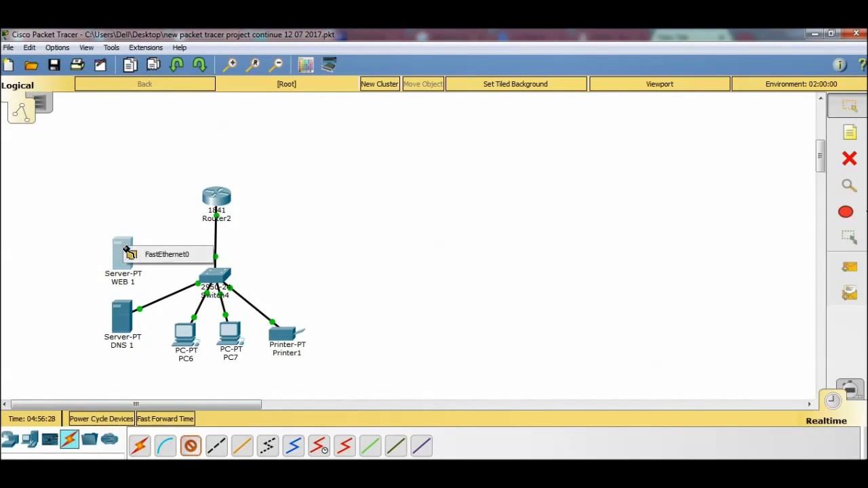868x488 pixels.
Task: Click the Router2 device
Action: tap(216, 197)
